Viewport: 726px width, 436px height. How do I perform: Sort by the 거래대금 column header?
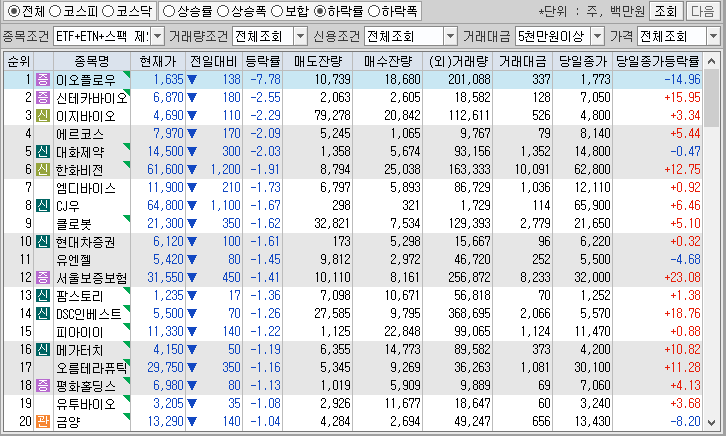(x=522, y=61)
